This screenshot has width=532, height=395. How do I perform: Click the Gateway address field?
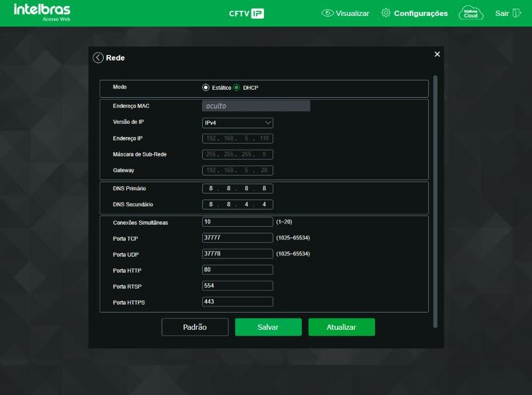point(237,170)
